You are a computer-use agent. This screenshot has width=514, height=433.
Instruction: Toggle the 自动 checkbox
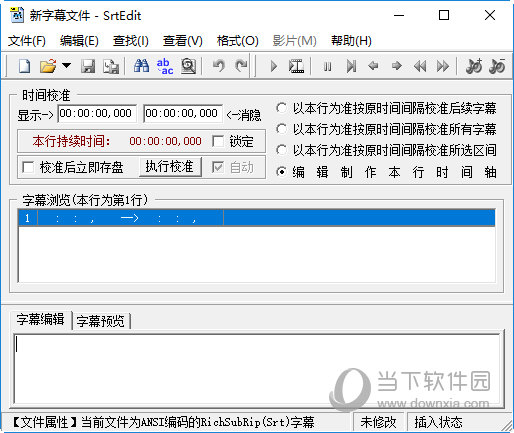[218, 167]
